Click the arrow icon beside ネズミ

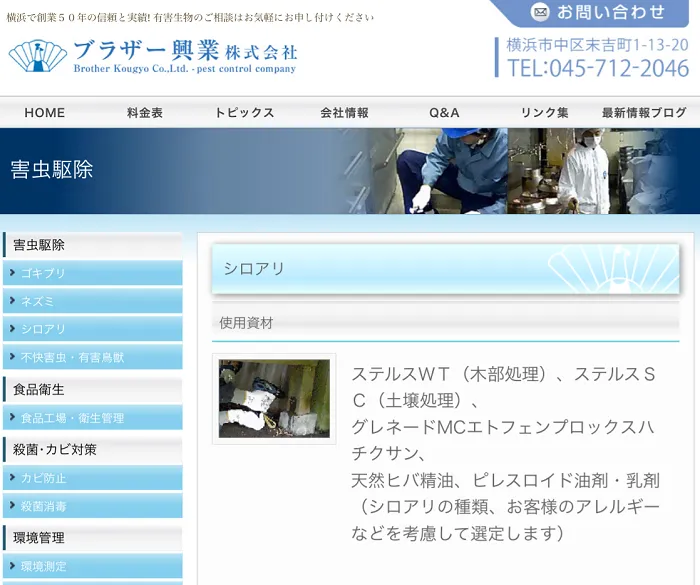point(13,301)
